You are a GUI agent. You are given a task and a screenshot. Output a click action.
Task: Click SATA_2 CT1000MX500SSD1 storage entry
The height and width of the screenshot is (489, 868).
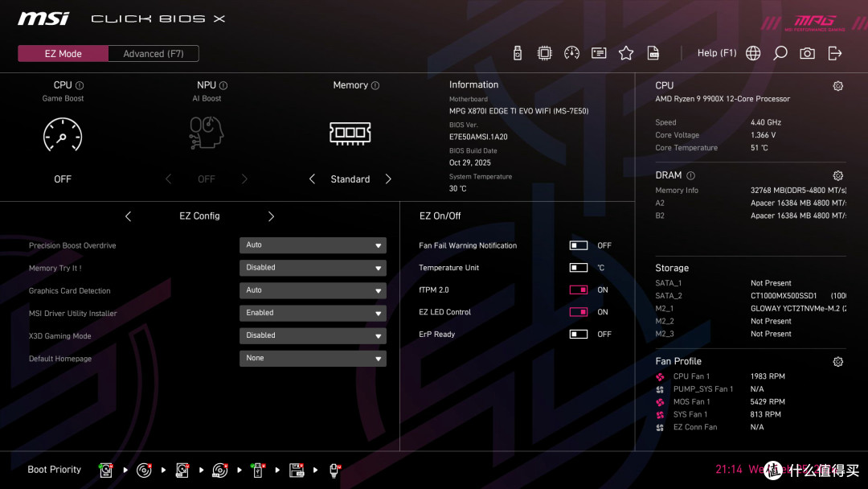[751, 296]
